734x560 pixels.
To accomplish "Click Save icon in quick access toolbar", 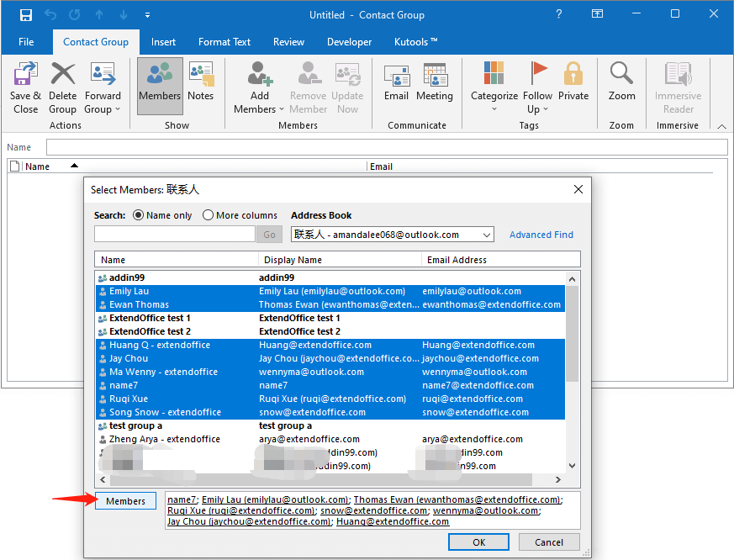I will tap(26, 15).
